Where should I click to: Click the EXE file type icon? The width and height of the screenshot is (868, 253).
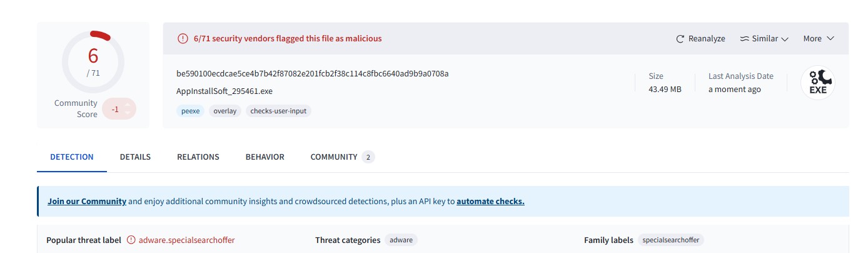tap(818, 83)
